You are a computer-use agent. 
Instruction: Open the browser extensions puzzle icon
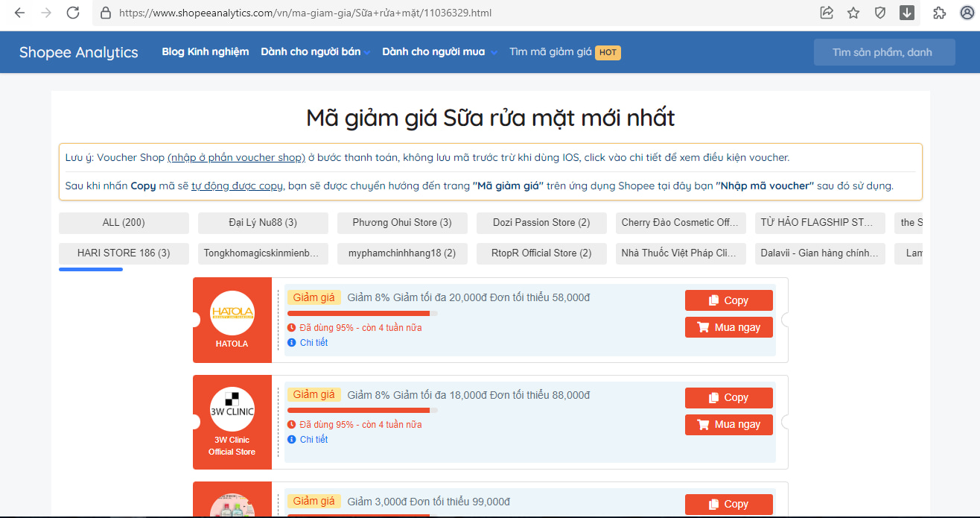pyautogui.click(x=939, y=13)
